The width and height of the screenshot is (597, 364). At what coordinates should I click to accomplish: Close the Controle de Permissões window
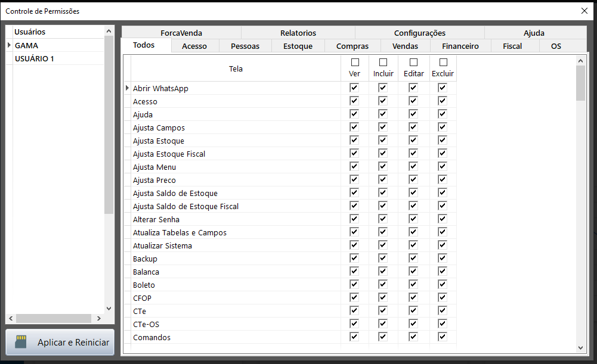tap(584, 11)
